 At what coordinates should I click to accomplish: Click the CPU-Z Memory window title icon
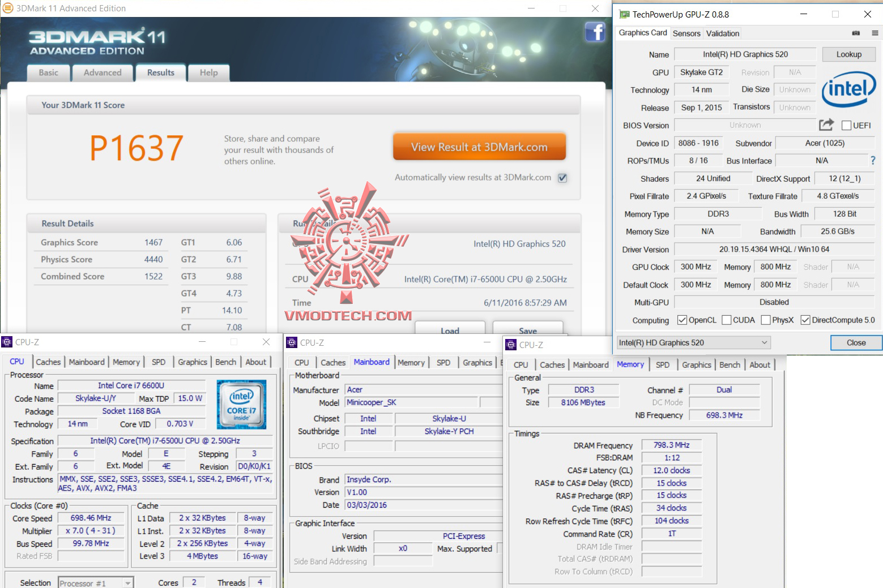coord(511,345)
